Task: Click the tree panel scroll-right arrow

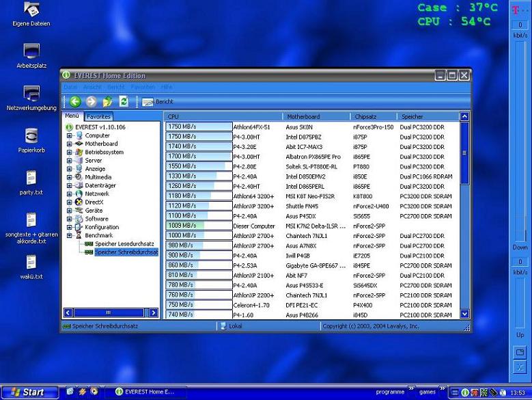Action: click(154, 312)
